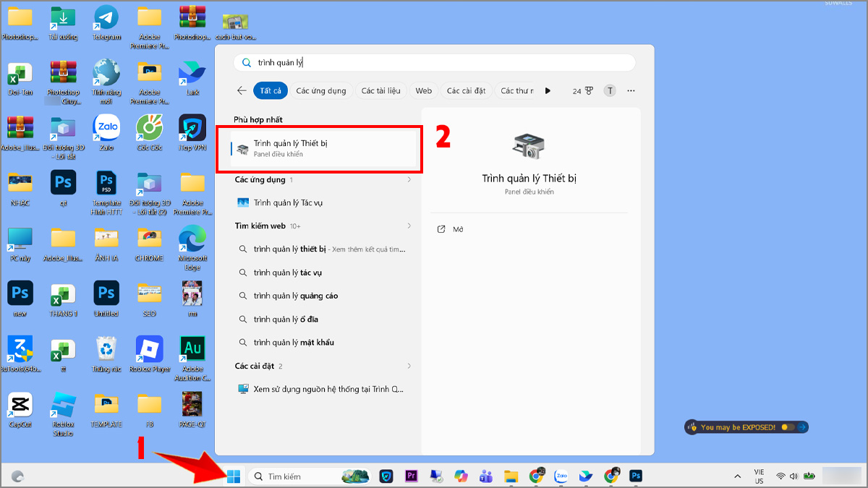Open Photoshop from the taskbar
This screenshot has width=868, height=488.
(x=636, y=476)
